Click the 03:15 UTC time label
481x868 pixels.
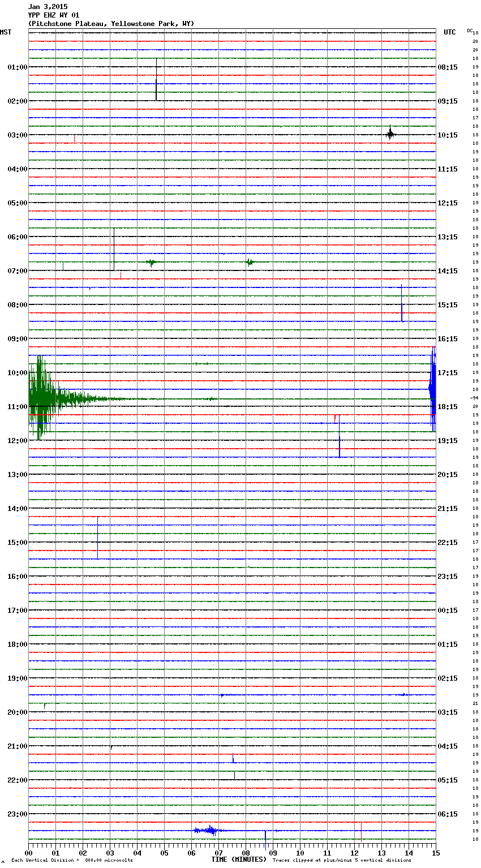click(448, 712)
